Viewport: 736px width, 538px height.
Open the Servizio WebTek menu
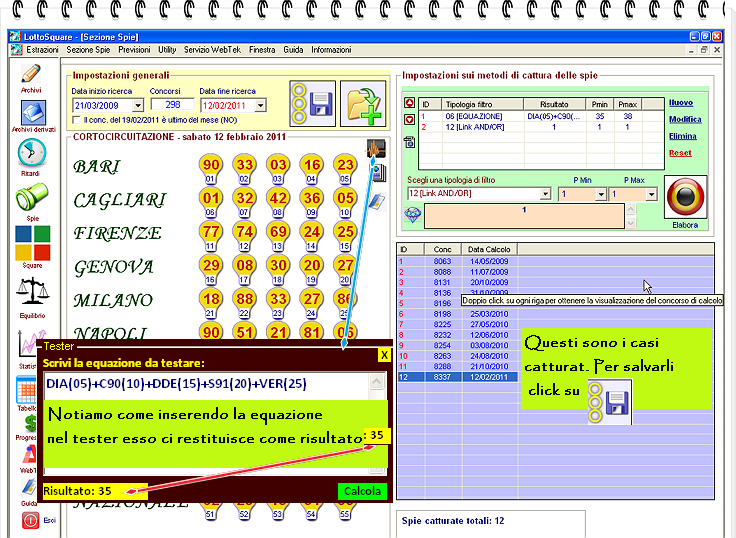(x=212, y=50)
